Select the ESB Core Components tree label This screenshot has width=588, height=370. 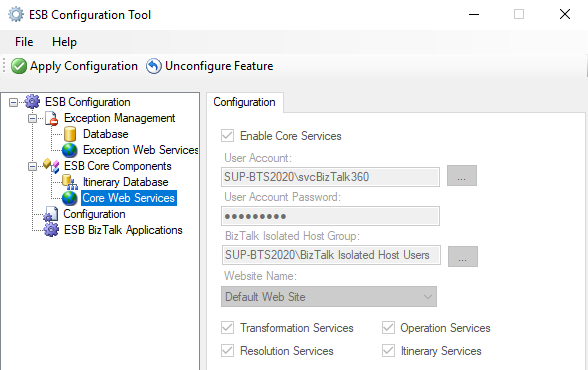118,166
